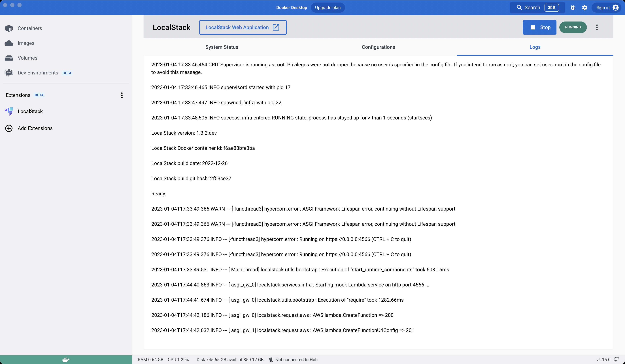Viewport: 625px width, 364px height.
Task: Switch to the Configurations tab
Action: pos(378,47)
